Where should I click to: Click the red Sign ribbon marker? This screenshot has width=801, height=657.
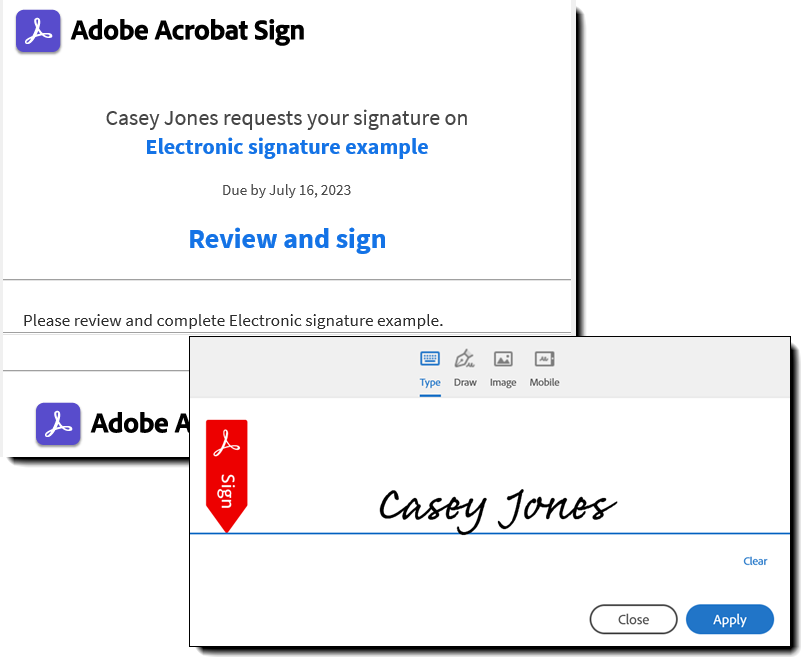click(226, 470)
